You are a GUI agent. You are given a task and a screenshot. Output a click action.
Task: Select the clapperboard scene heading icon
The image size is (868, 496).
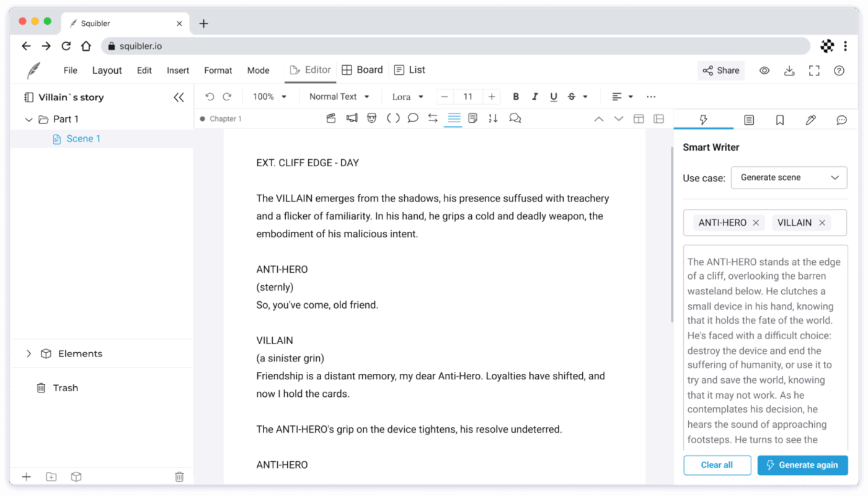[331, 118]
